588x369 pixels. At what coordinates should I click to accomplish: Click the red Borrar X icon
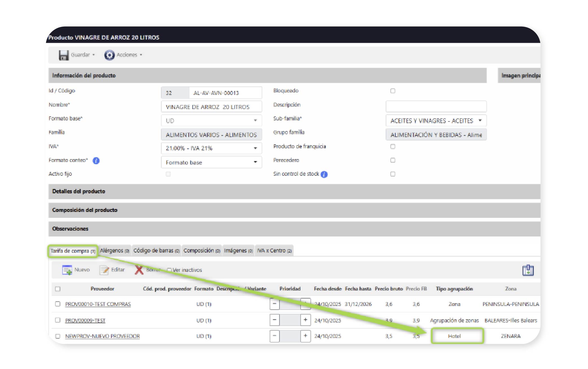(x=139, y=270)
